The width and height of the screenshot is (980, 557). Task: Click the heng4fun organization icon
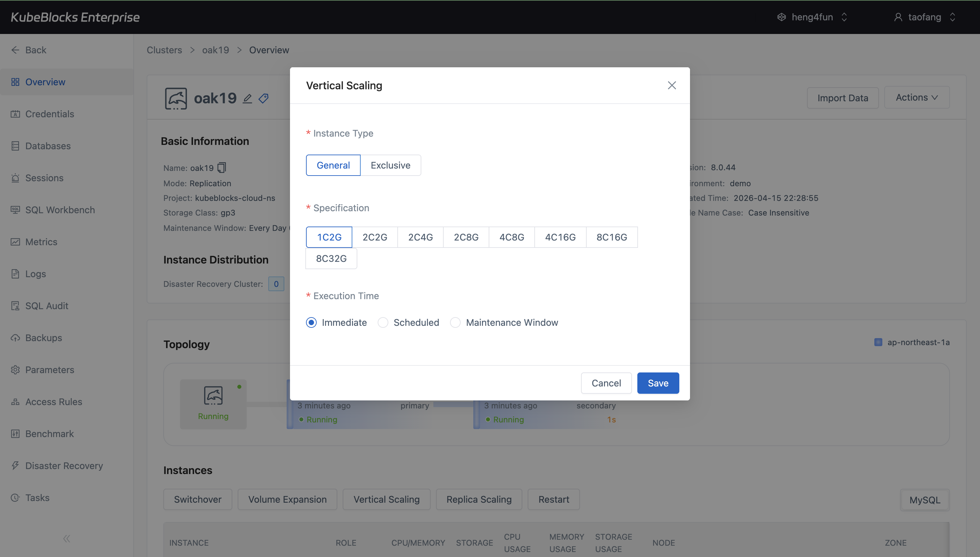pyautogui.click(x=782, y=17)
